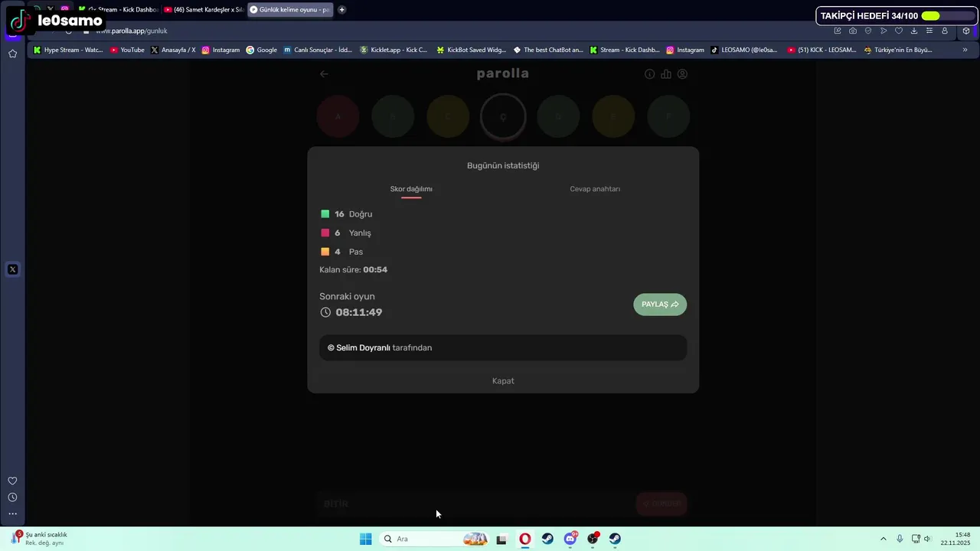Open the OBS icon on the taskbar
The image size is (980, 551).
[593, 539]
